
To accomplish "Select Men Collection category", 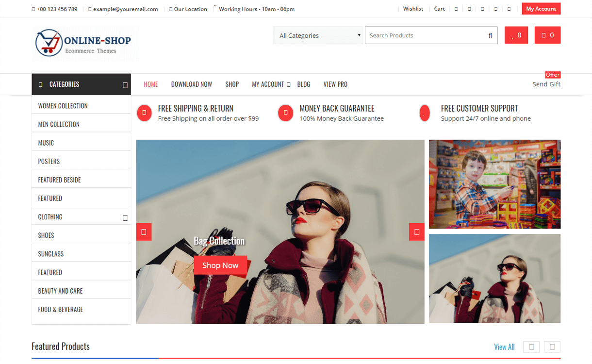I will click(59, 124).
